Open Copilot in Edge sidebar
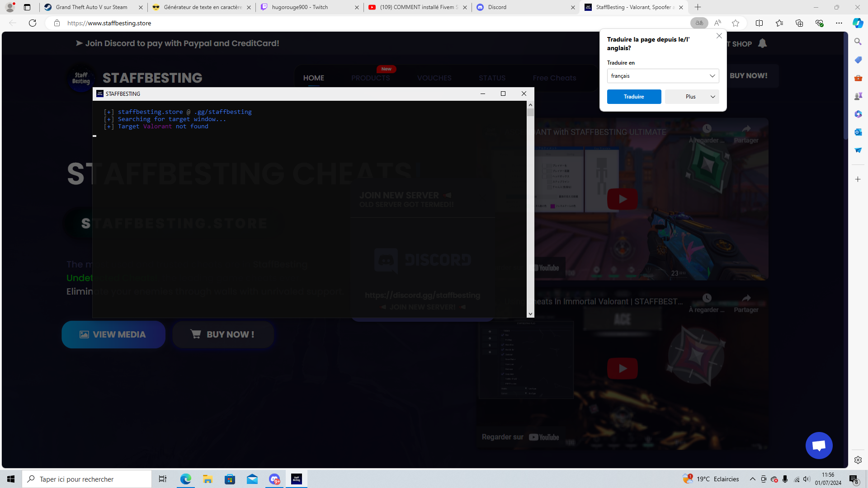The height and width of the screenshot is (488, 868). tap(858, 23)
